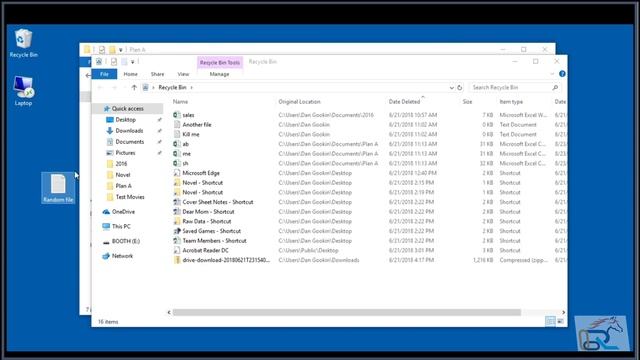
Task: Select the Recycle Bin desktop icon
Action: pyautogui.click(x=23, y=42)
